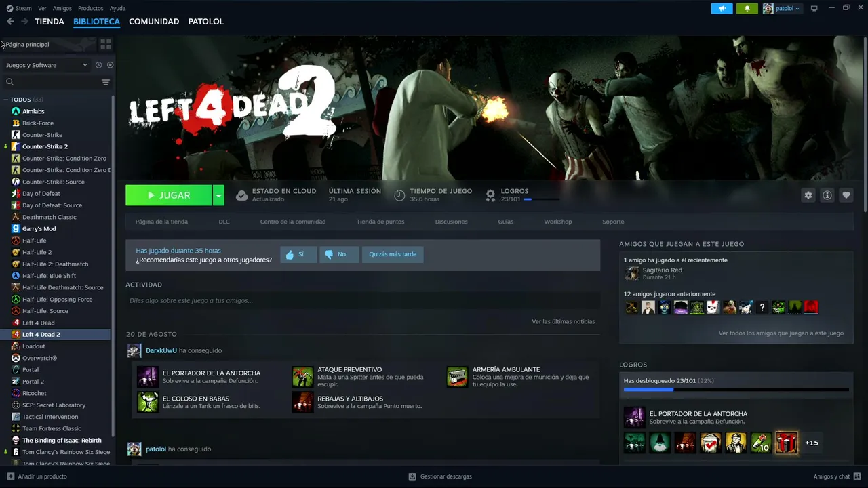This screenshot has width=868, height=488.
Task: Collapse the TODOS category
Action: (6, 100)
